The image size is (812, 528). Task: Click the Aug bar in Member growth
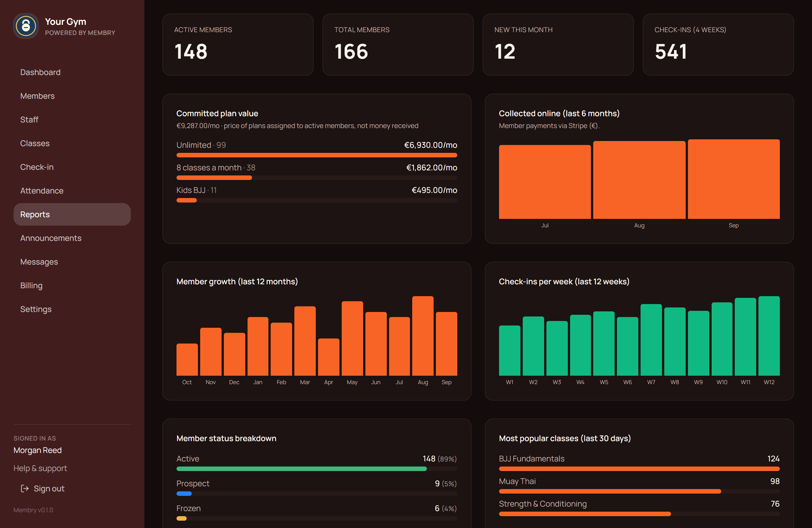pyautogui.click(x=423, y=336)
